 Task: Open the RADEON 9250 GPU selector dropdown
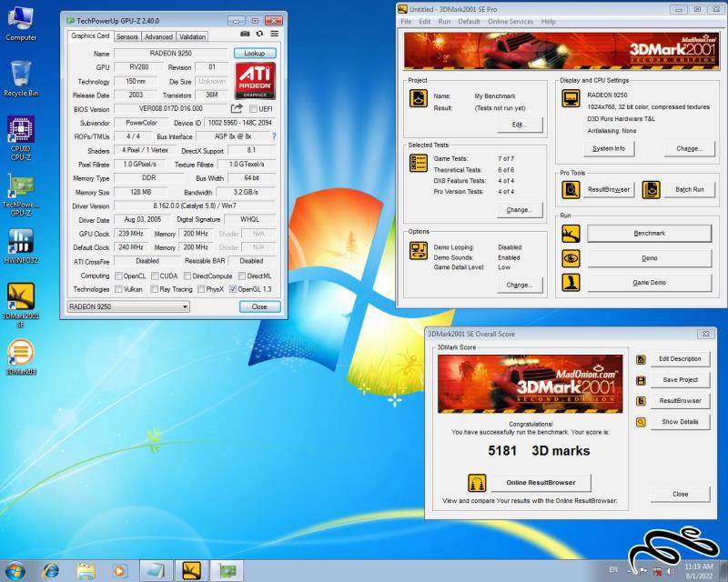point(128,306)
